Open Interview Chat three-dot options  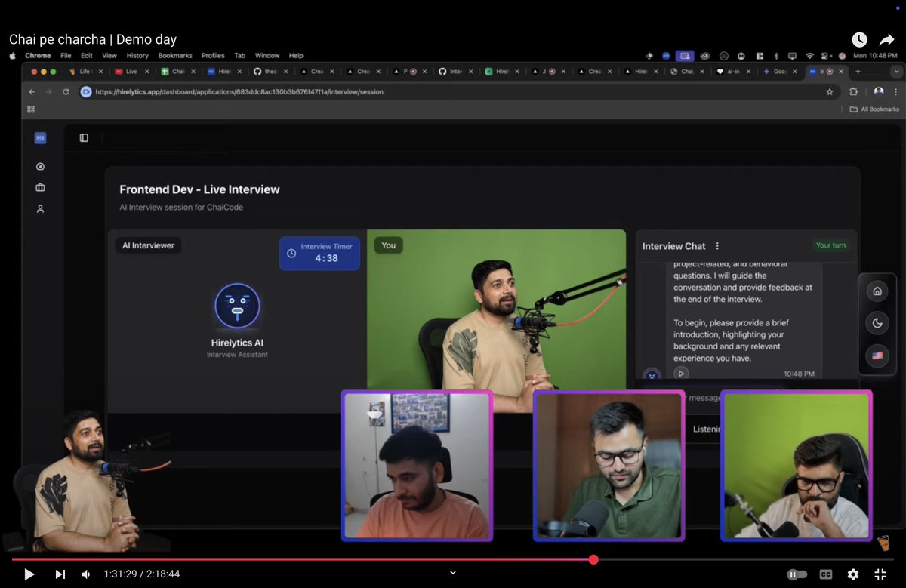click(x=717, y=246)
